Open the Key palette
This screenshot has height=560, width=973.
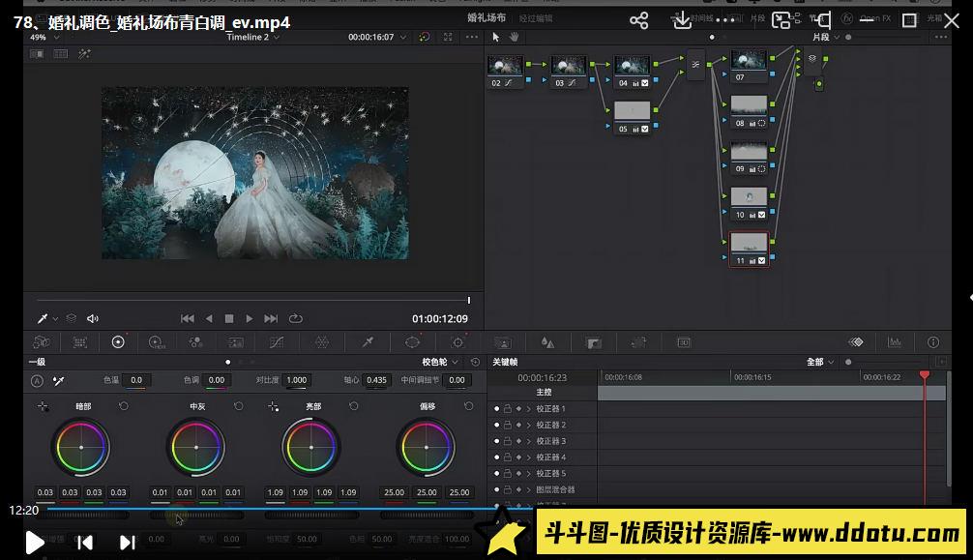point(594,342)
